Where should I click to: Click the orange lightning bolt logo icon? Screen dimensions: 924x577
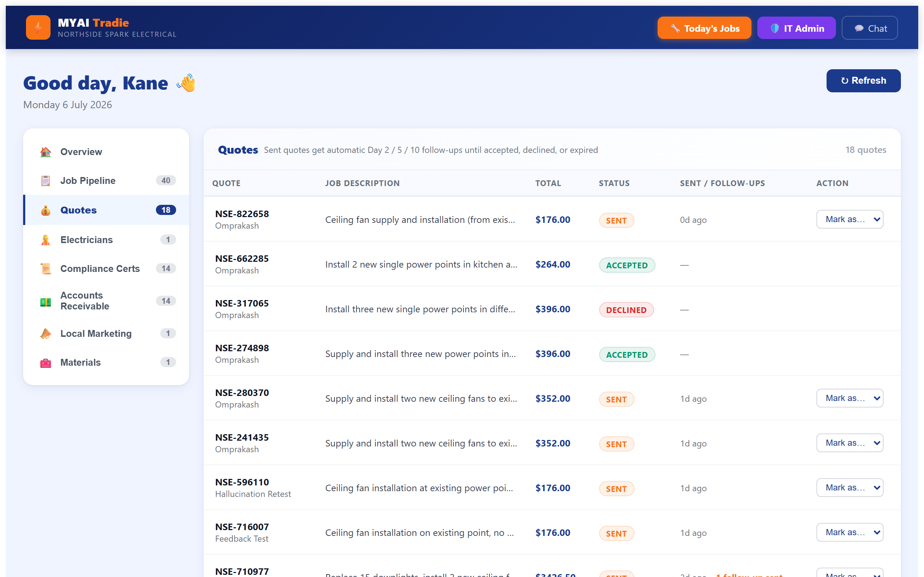(x=38, y=27)
